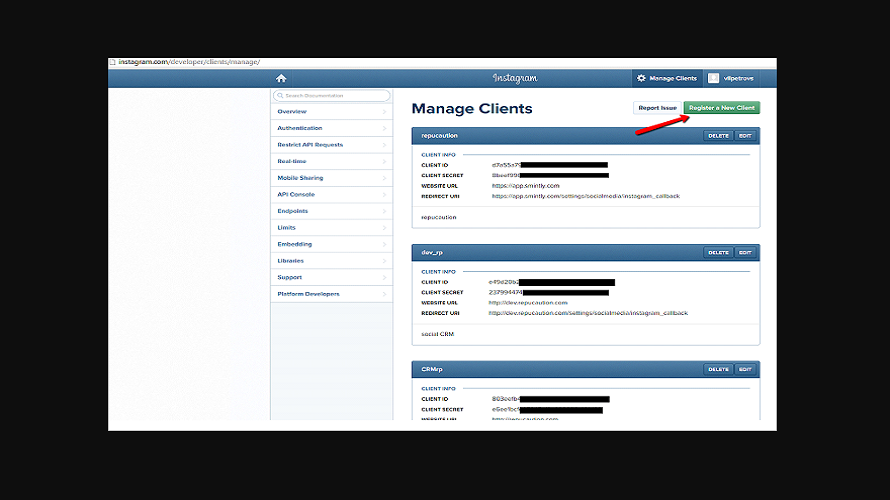Click chevron next to Platform Developers
This screenshot has height=500, width=890.
(x=384, y=294)
